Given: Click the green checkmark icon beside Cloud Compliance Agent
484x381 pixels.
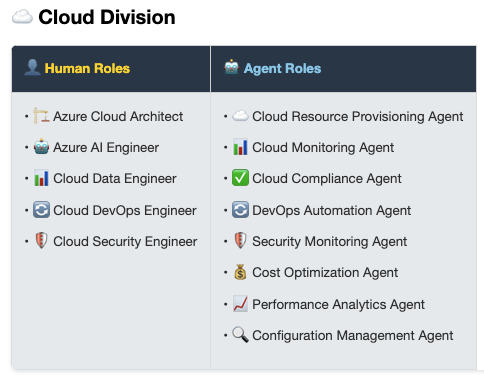Looking at the screenshot, I should point(240,178).
